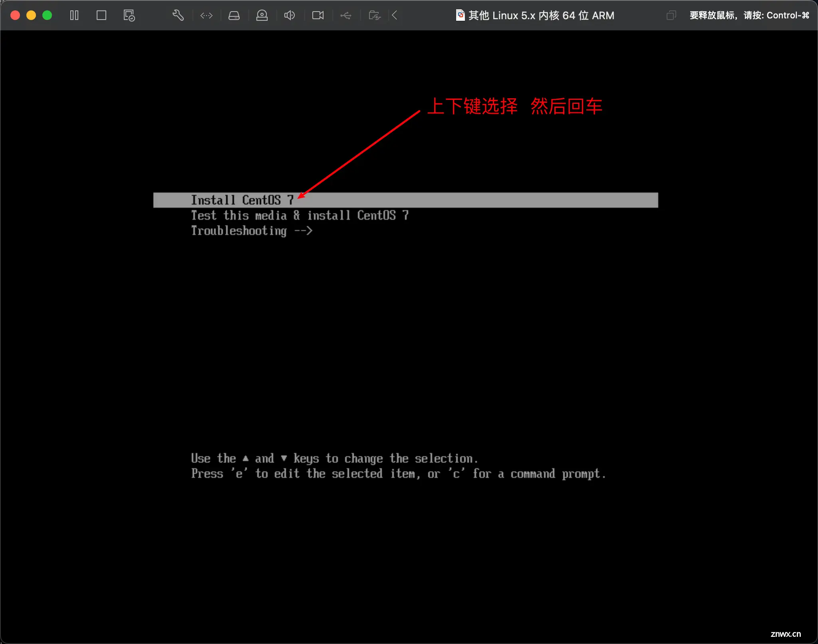818x644 pixels.
Task: Click the shared folders icon
Action: click(375, 16)
